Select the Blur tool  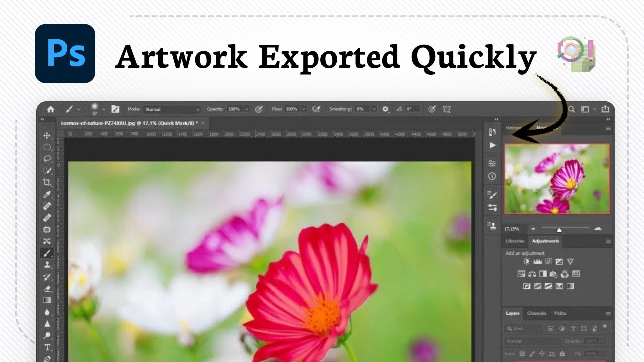tap(47, 312)
